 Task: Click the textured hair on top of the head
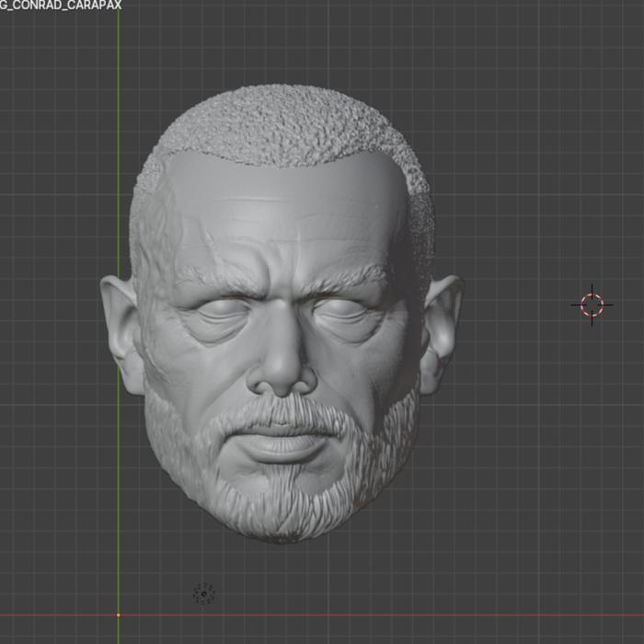click(283, 125)
